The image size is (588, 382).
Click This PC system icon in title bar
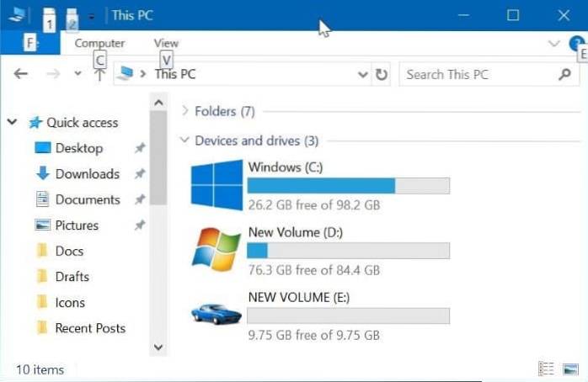[x=17, y=15]
